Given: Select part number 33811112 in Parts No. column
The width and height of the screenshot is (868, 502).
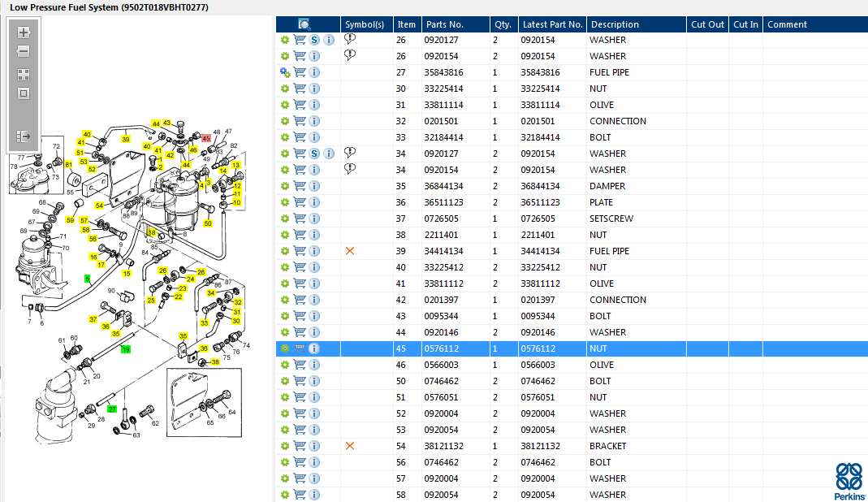Looking at the screenshot, I should tap(443, 283).
